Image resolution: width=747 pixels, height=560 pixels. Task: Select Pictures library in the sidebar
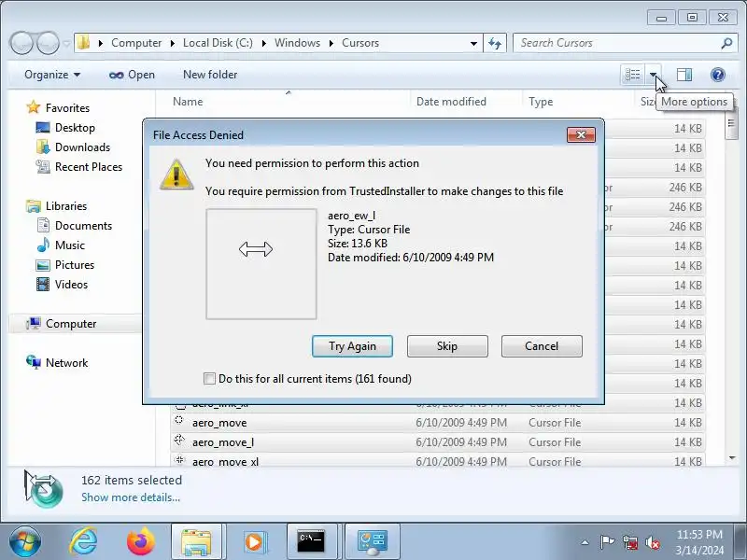(x=75, y=265)
